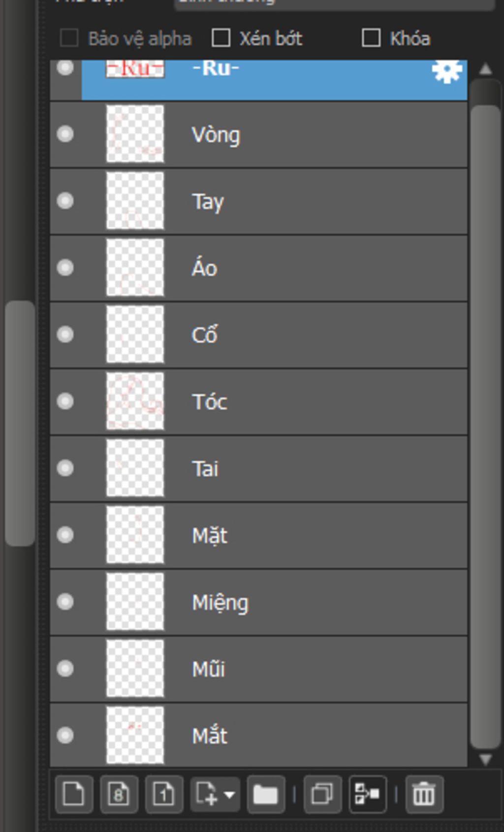This screenshot has height=832, width=504.
Task: Toggle visibility of the Tóc layer
Action: [x=65, y=401]
